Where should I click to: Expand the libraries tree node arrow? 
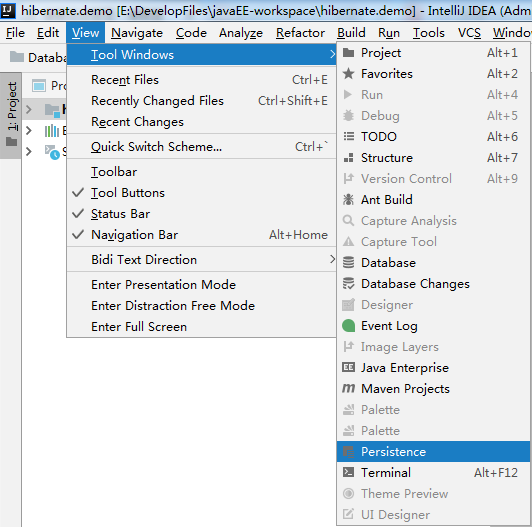coord(29,130)
